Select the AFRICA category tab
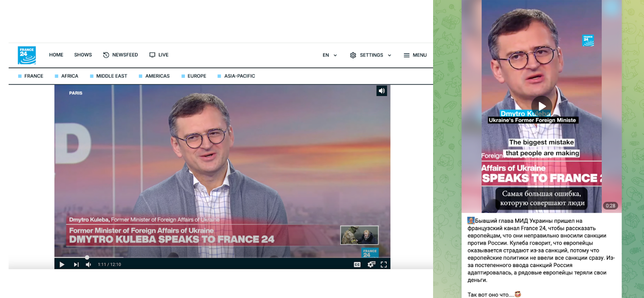Screen dimensions: 644x298 pos(66,76)
